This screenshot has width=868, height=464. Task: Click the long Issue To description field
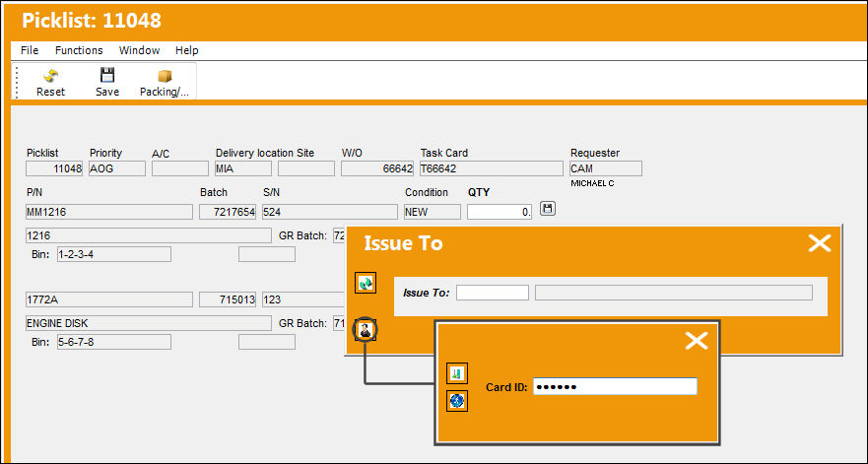coord(674,293)
